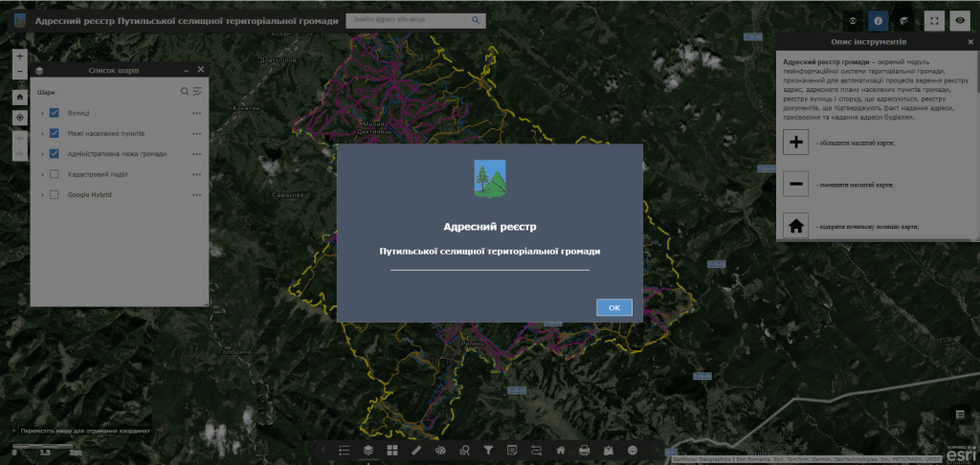The width and height of the screenshot is (980, 465).
Task: Click OK in the Адресний реєстр dialog
Action: 613,307
